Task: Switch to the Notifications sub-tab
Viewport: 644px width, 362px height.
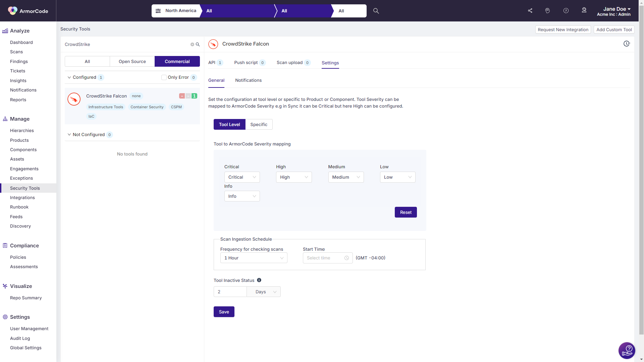Action: coord(248,80)
